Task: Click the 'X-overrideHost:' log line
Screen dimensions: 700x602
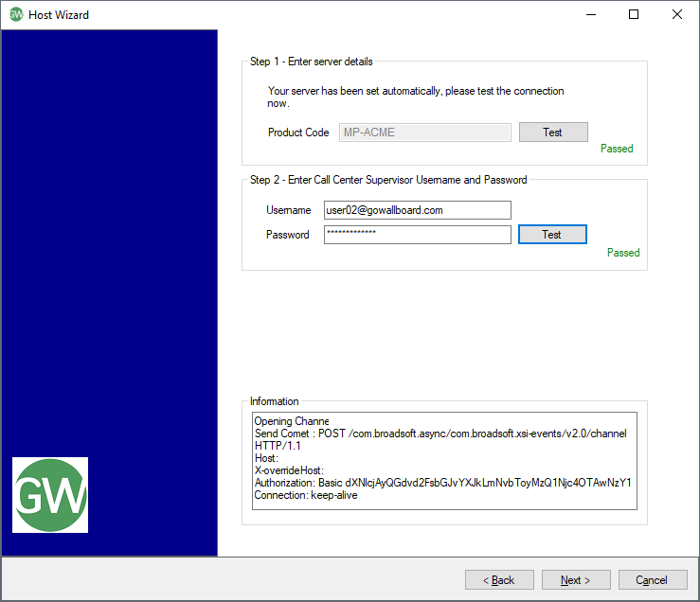Action: (289, 470)
